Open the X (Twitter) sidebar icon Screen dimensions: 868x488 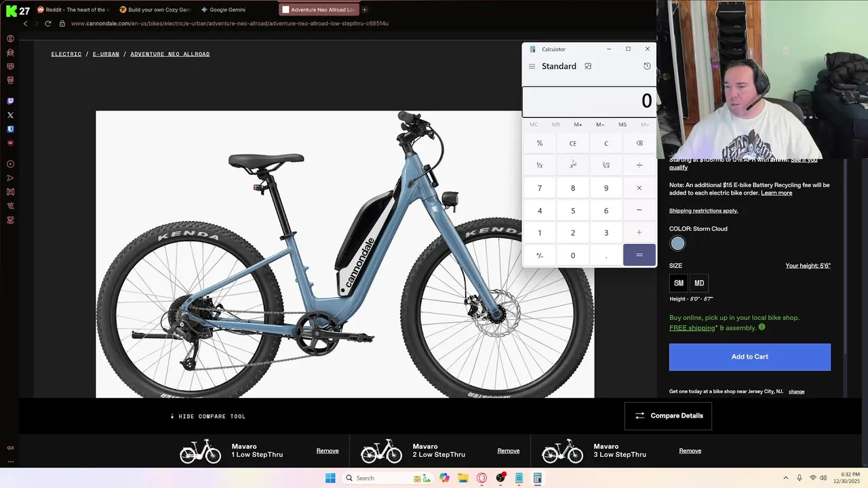(x=10, y=115)
